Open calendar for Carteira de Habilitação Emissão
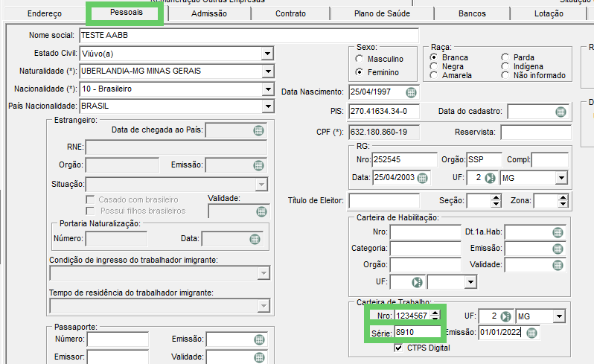The width and height of the screenshot is (594, 364). (x=558, y=249)
